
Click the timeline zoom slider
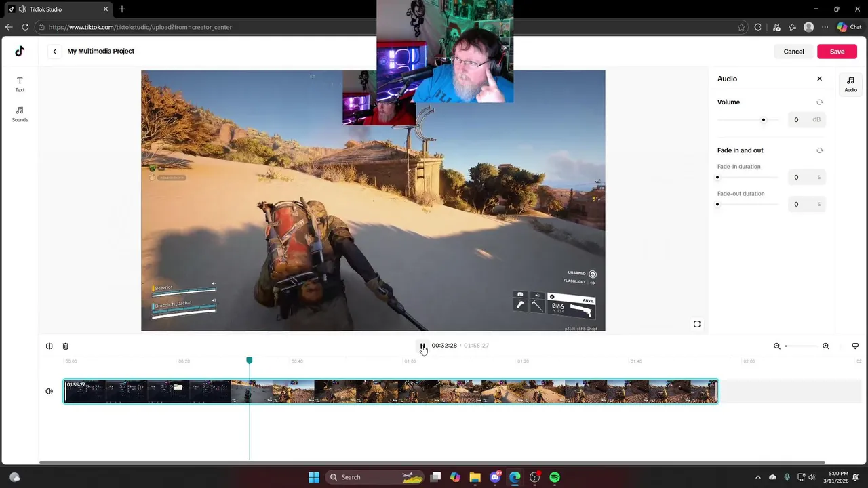tap(802, 346)
